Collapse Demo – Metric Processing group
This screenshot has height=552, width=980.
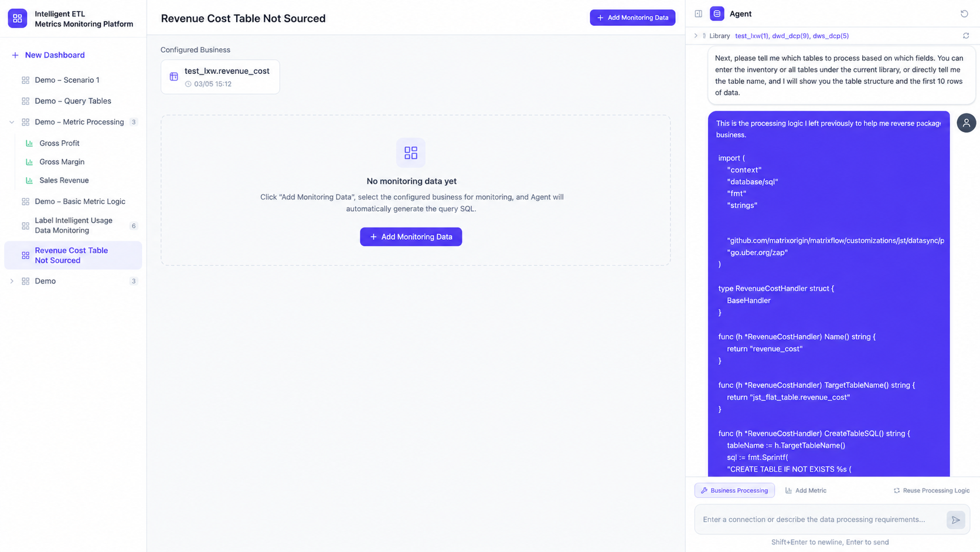(12, 122)
